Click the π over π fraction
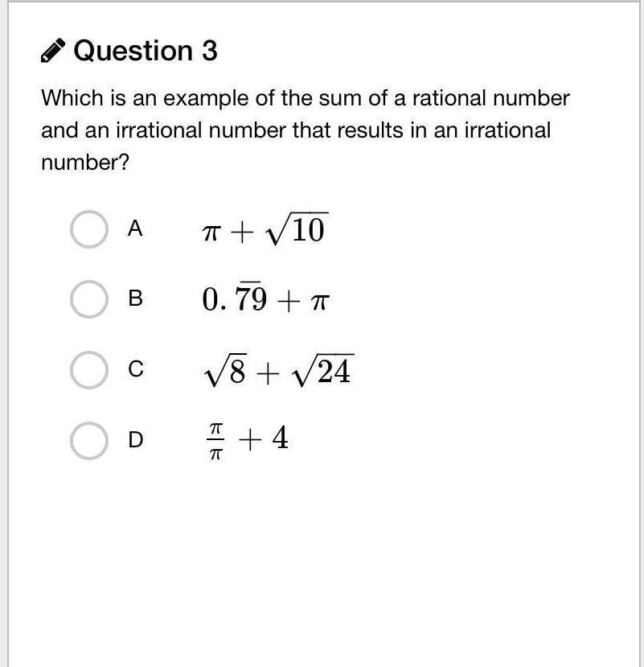The height and width of the screenshot is (667, 644). 215,441
